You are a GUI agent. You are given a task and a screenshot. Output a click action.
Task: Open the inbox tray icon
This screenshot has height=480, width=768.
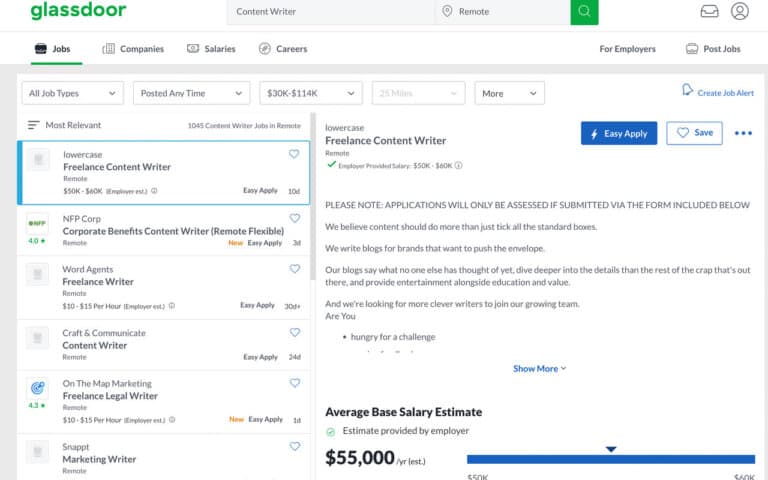tap(709, 12)
